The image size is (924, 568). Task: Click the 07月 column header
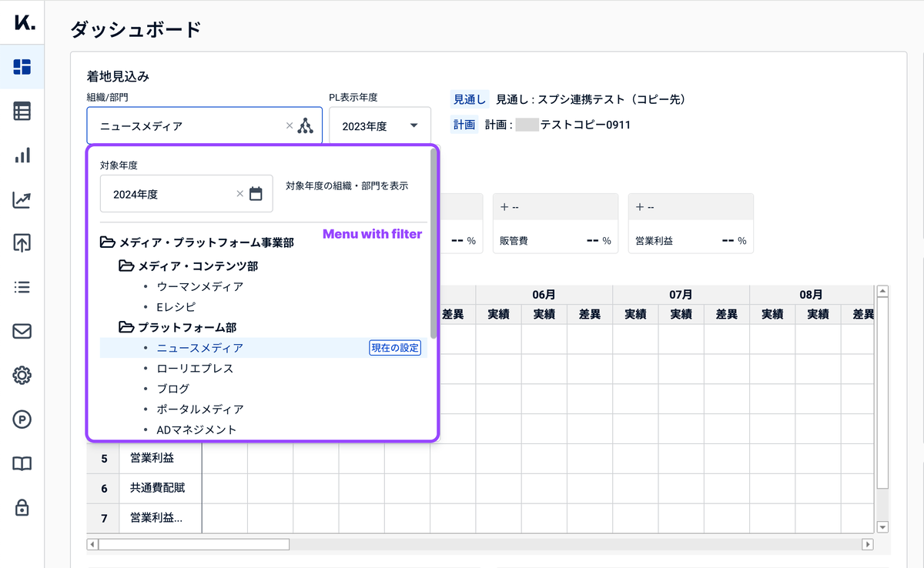pos(681,295)
